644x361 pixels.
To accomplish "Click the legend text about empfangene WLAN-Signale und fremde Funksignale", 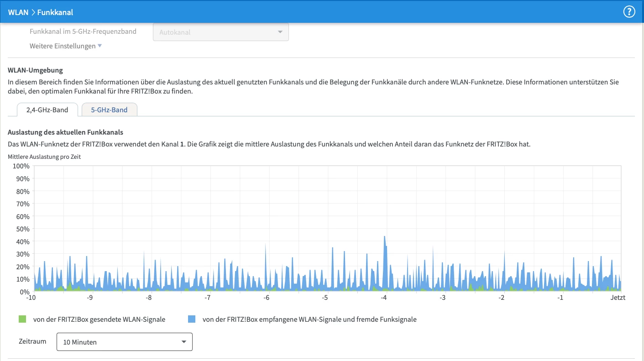I will point(309,319).
